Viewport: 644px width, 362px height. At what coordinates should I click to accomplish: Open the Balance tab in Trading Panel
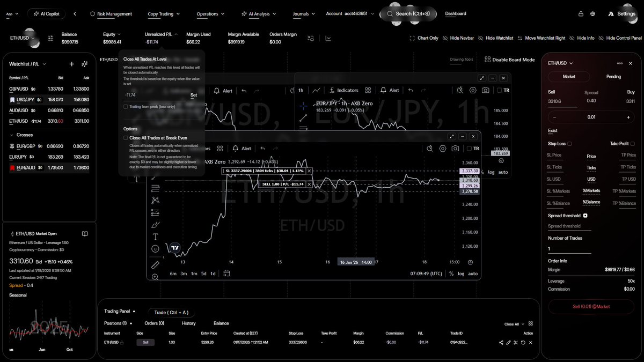pyautogui.click(x=221, y=323)
